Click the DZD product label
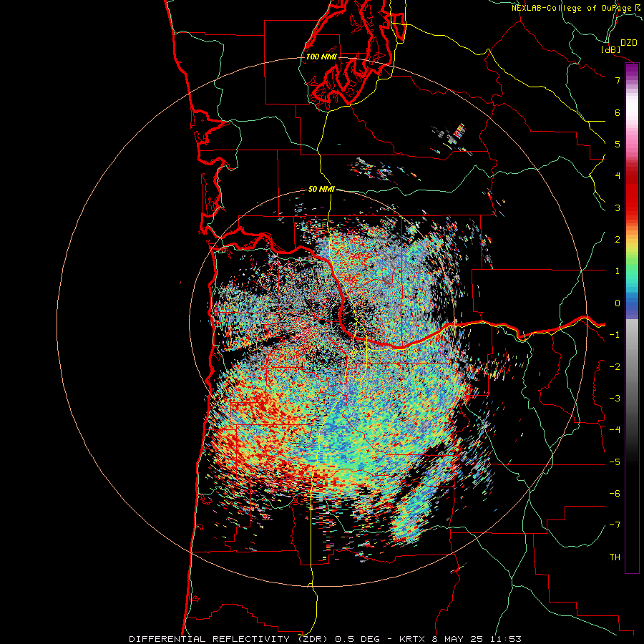Viewport: 644px width, 644px height. click(x=629, y=43)
